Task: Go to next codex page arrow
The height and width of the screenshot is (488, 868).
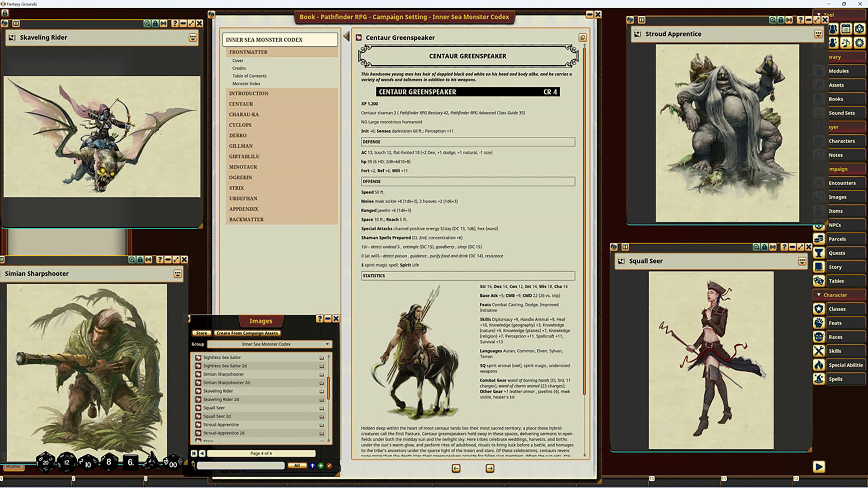Action: (x=490, y=469)
